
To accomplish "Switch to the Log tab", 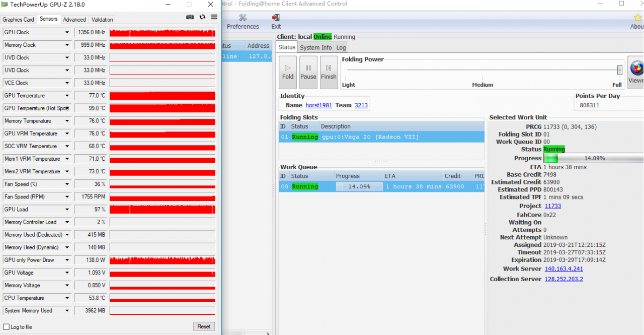I will pos(341,47).
